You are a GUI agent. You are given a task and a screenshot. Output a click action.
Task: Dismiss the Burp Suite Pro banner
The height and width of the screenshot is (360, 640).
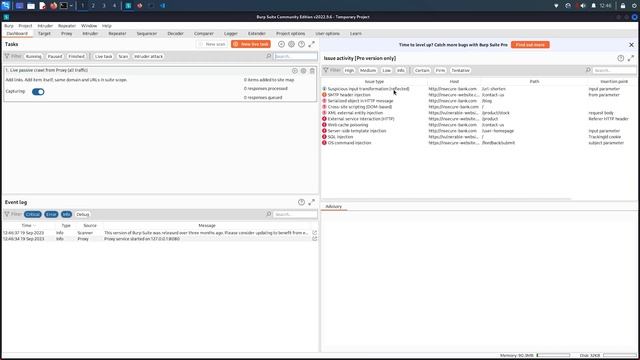(631, 44)
